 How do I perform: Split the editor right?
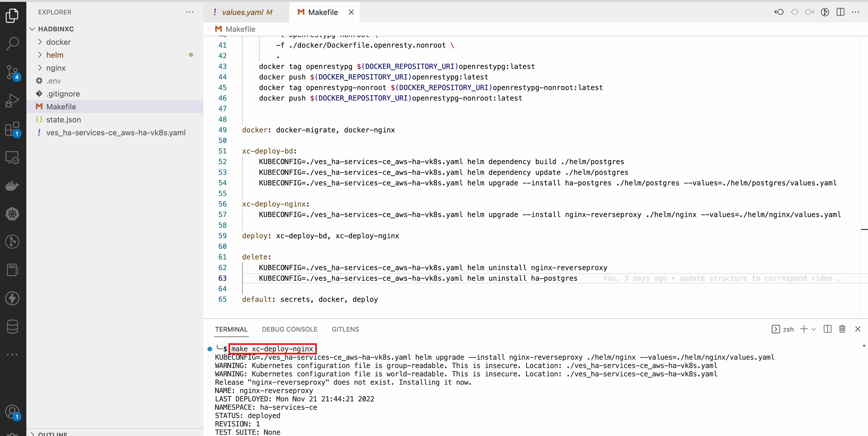[840, 12]
